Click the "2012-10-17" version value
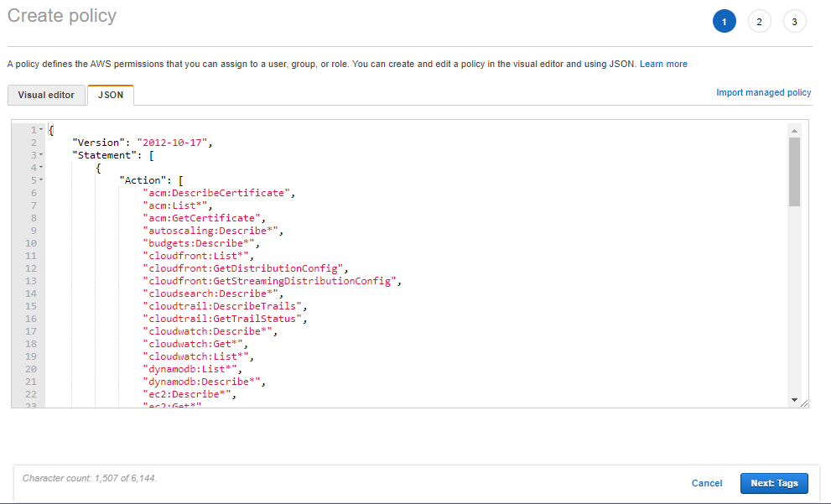 point(172,143)
